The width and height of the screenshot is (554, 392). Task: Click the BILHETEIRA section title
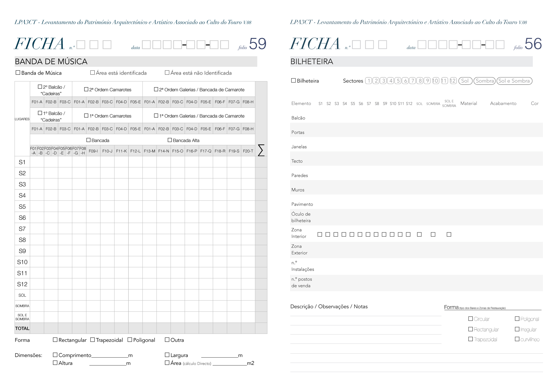[x=311, y=62]
